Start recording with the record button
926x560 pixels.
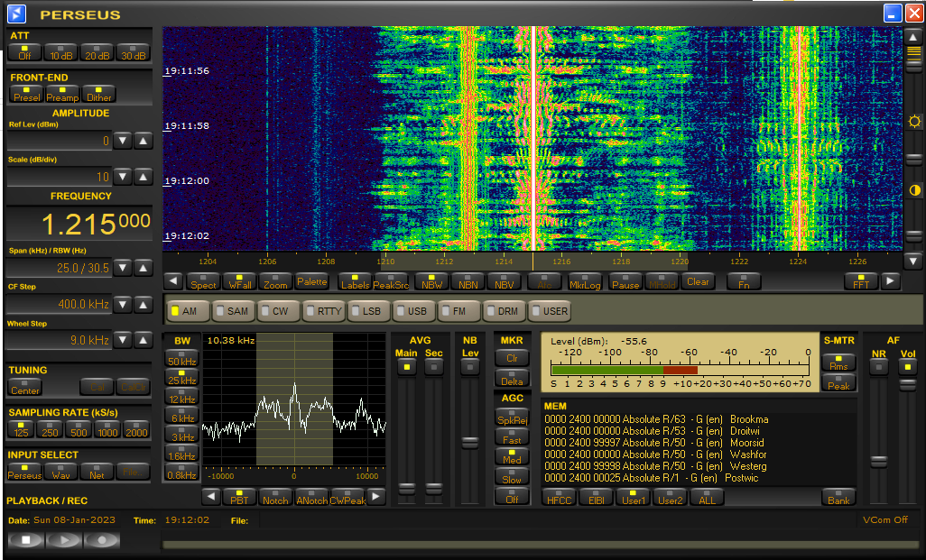tap(102, 540)
